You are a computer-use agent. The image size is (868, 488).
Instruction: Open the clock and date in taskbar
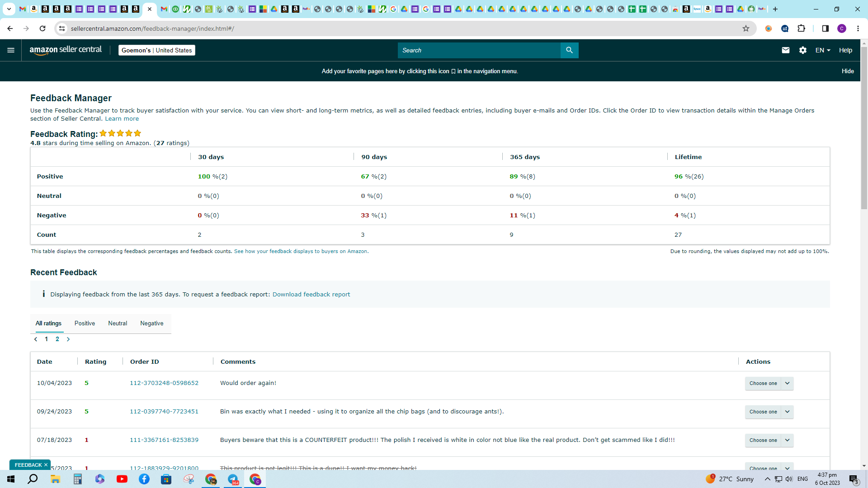[x=827, y=479]
